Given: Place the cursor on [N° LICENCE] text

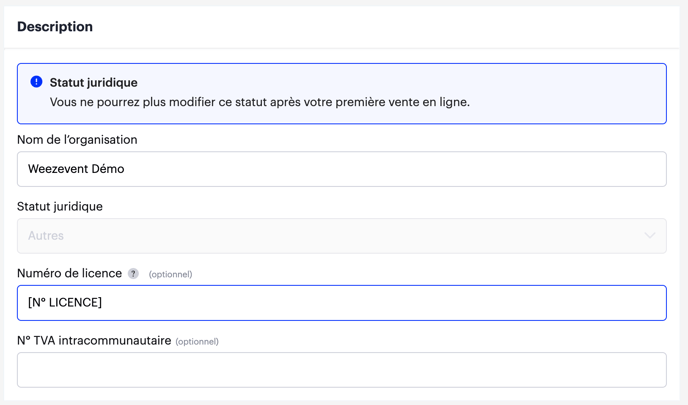Looking at the screenshot, I should 65,303.
